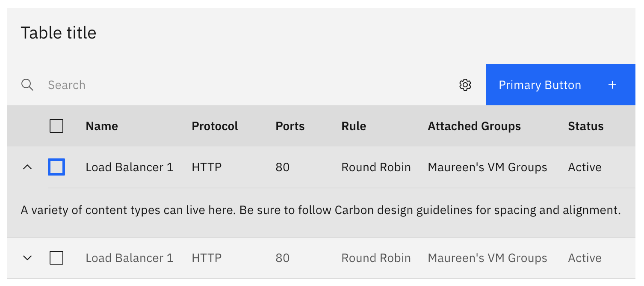Select the Active status in the first row
The height and width of the screenshot is (286, 644).
585,167
